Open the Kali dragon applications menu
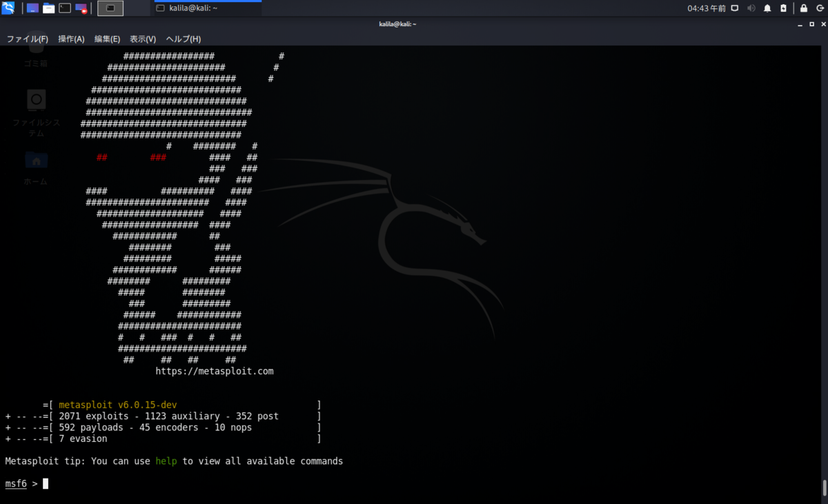Screen dimensions: 828x504 click(x=8, y=8)
